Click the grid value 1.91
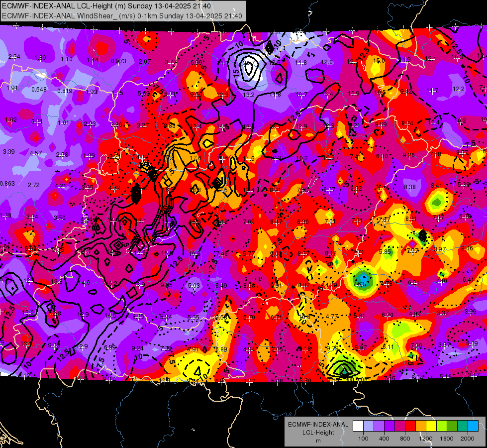Image resolution: width=487 pixels, height=448 pixels. (12, 88)
